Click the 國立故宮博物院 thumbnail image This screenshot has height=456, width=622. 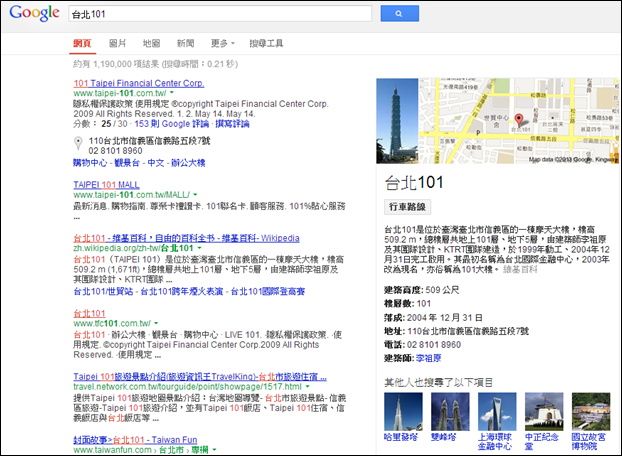(x=591, y=412)
